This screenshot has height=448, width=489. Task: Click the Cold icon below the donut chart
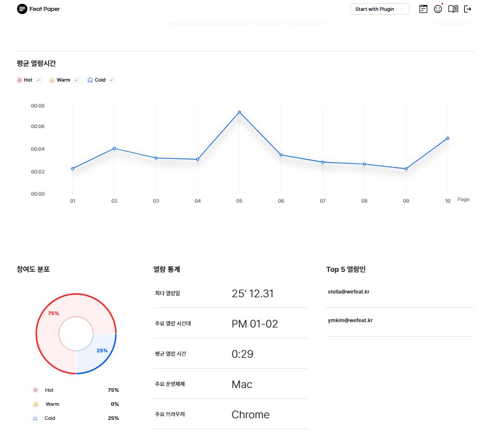pos(35,418)
